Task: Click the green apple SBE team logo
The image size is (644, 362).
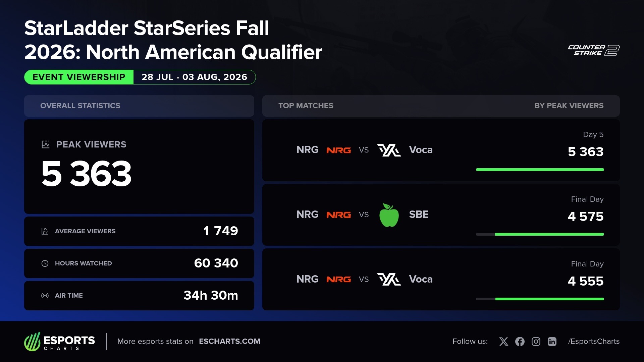Action: [389, 215]
